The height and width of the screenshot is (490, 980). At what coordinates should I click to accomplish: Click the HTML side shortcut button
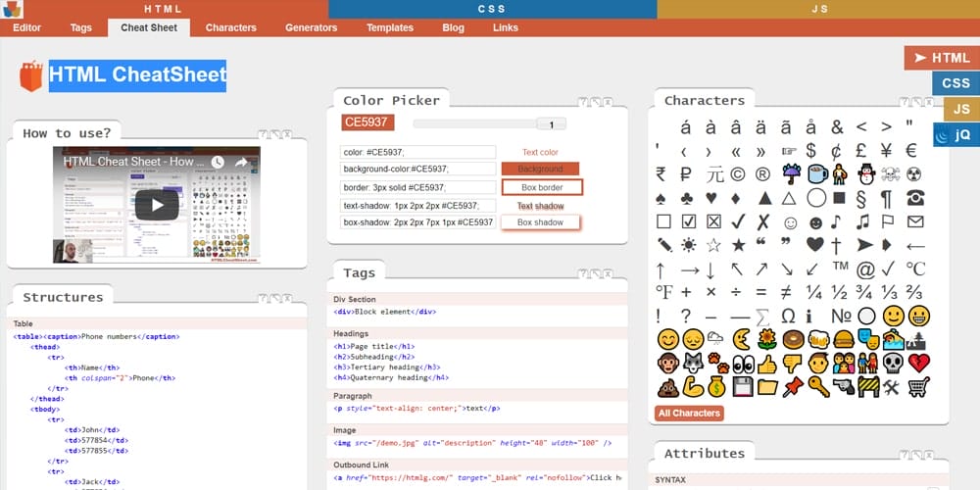tap(942, 58)
